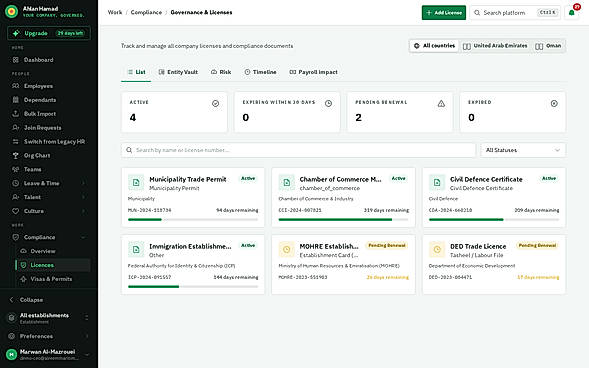Switch to the Risk tab
Image resolution: width=589 pixels, height=368 pixels.
click(x=221, y=72)
